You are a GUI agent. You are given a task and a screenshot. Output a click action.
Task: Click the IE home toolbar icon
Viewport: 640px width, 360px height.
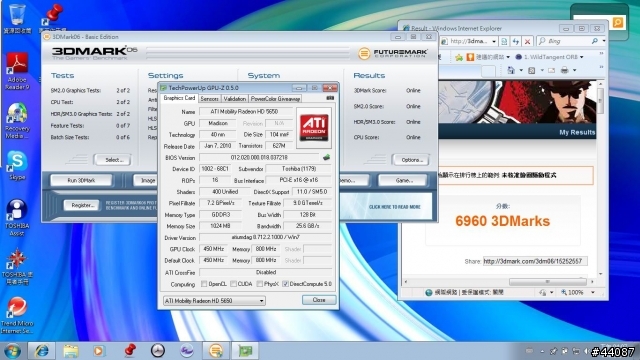point(511,70)
